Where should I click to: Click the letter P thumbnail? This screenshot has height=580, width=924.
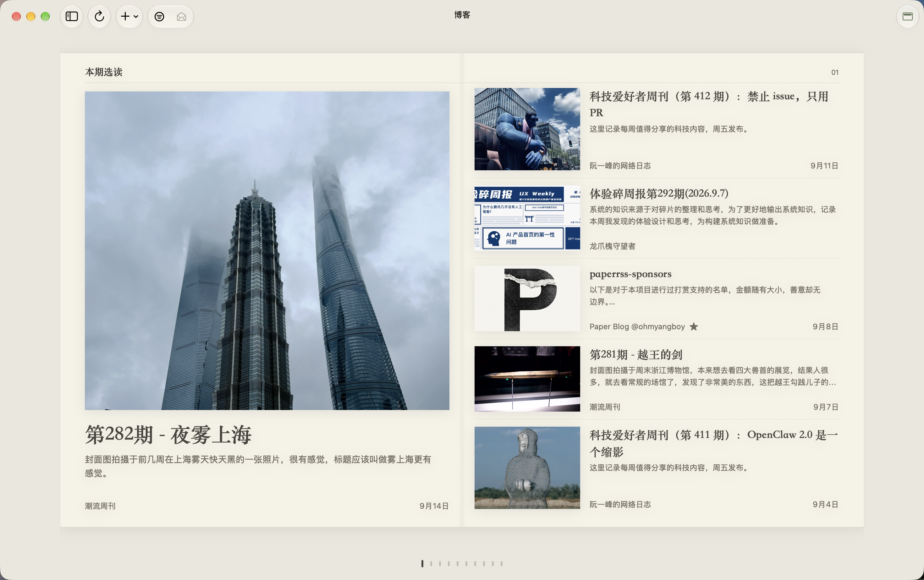527,298
